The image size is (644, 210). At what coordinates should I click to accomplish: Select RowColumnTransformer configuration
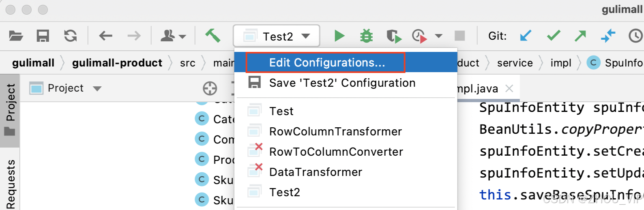[335, 131]
